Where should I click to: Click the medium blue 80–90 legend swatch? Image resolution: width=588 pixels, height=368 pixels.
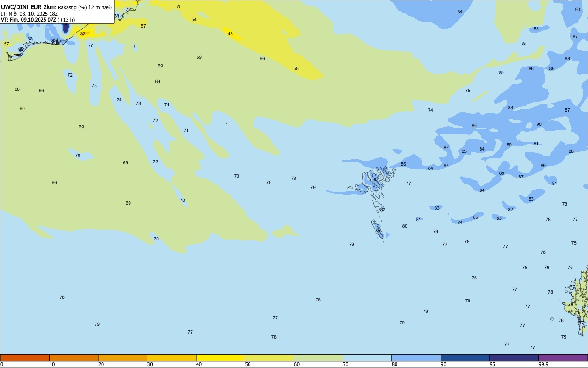click(x=416, y=357)
